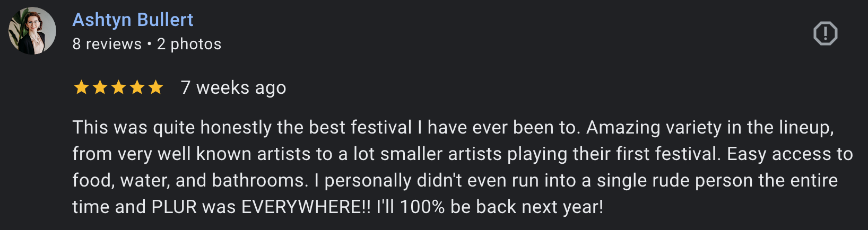Click the fifth star in the rating

pyautogui.click(x=155, y=87)
